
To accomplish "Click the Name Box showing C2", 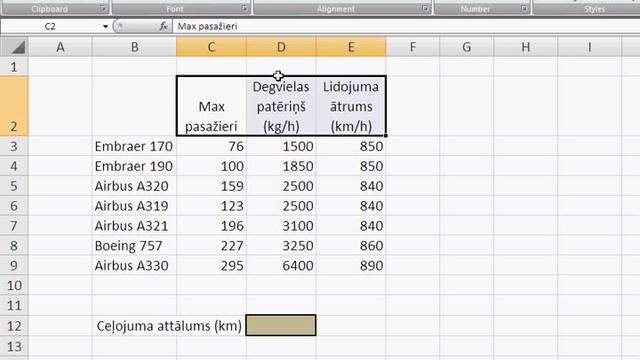I will [51, 27].
